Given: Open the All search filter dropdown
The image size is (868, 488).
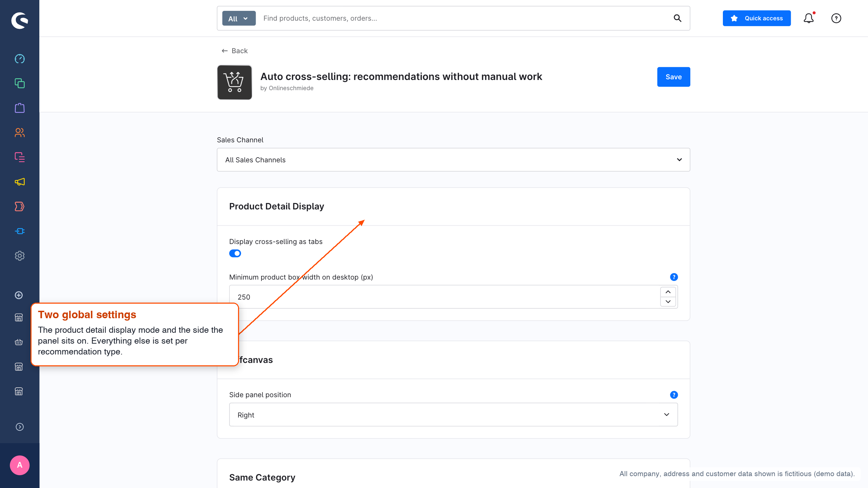Looking at the screenshot, I should pos(239,18).
